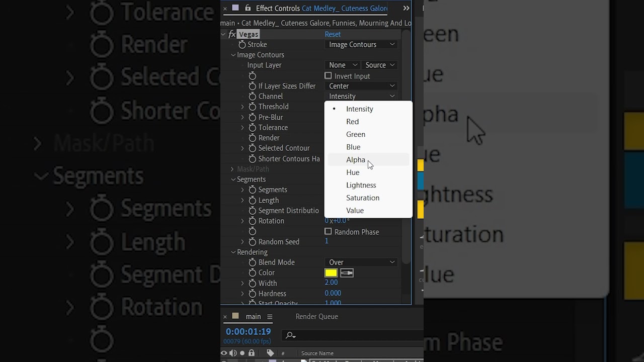Collapse the Vegas effect
This screenshot has height=362, width=644.
coord(223,34)
